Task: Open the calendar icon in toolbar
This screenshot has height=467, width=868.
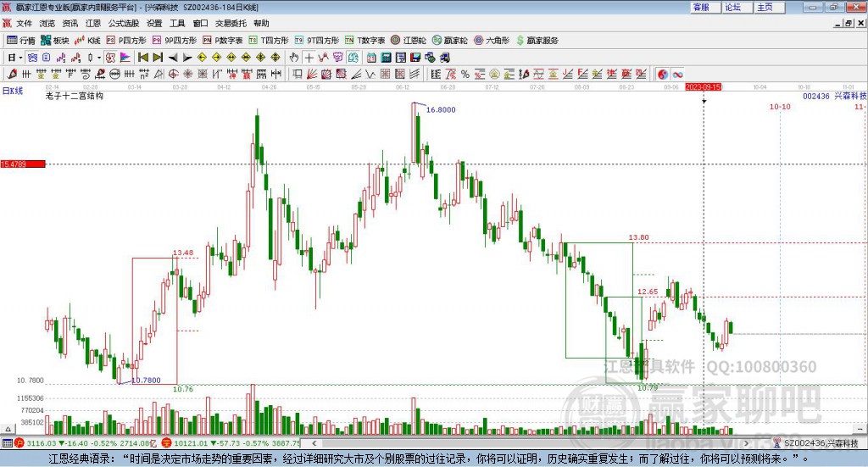Action: tap(371, 58)
